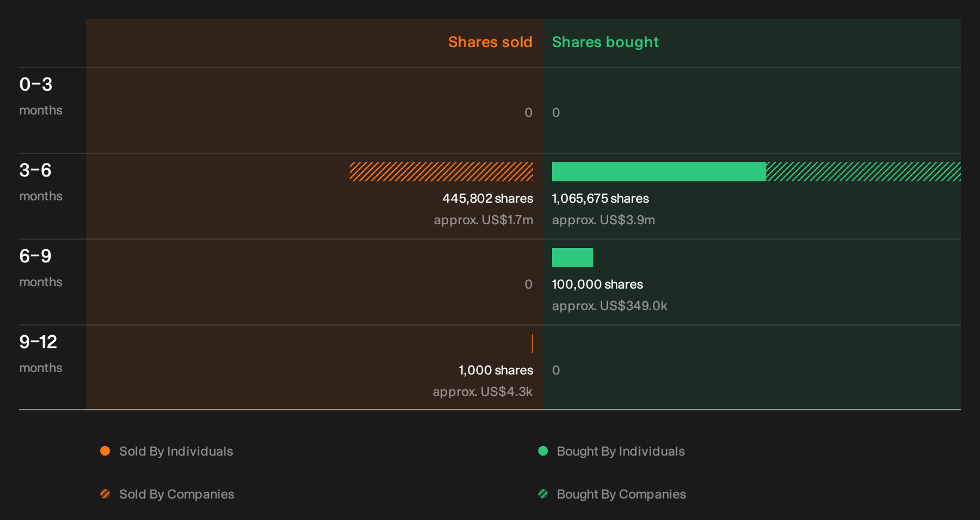Click the orange Sold By Individuals legend dot
Image resolution: width=980 pixels, height=520 pixels.
[x=105, y=451]
